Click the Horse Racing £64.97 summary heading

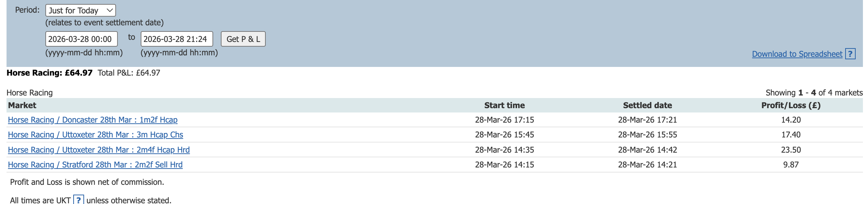50,73
